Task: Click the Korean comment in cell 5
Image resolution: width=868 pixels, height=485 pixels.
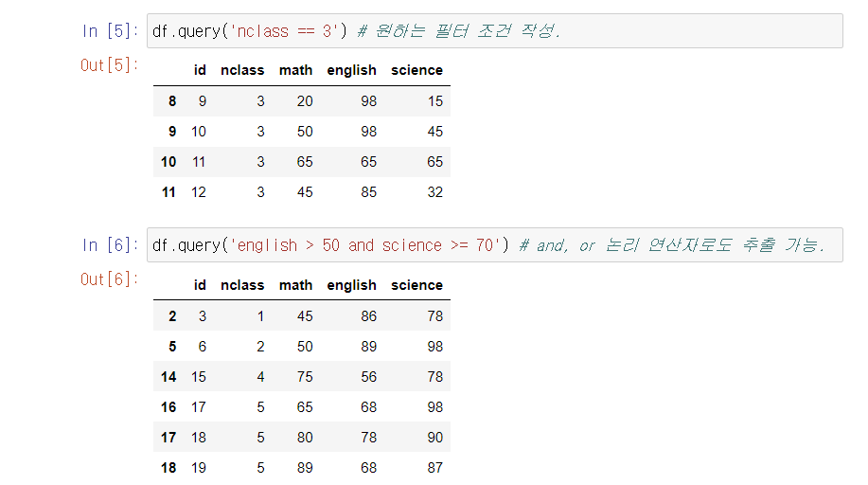Action: point(459,31)
